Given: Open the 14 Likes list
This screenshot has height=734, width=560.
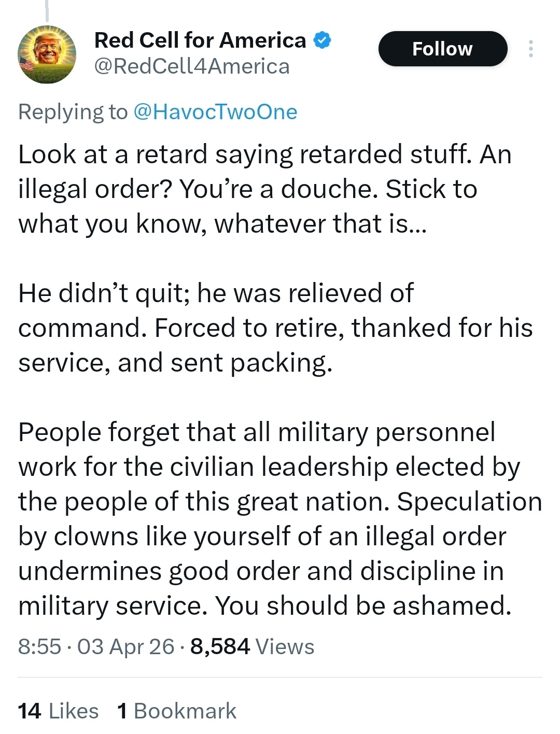Looking at the screenshot, I should tap(58, 711).
